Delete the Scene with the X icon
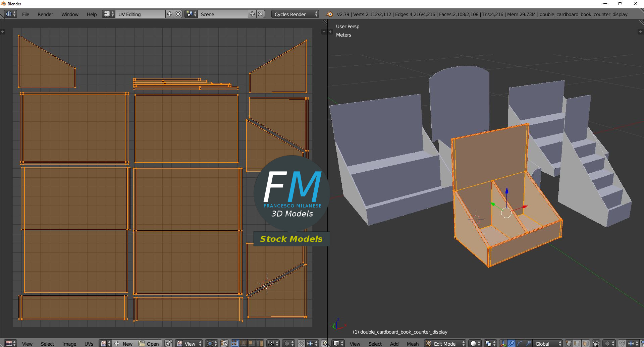This screenshot has height=347, width=644. [x=261, y=14]
